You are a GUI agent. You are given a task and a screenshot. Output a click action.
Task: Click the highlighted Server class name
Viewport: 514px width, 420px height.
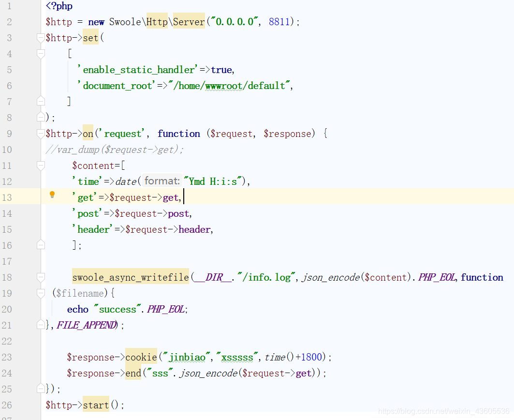coord(189,21)
